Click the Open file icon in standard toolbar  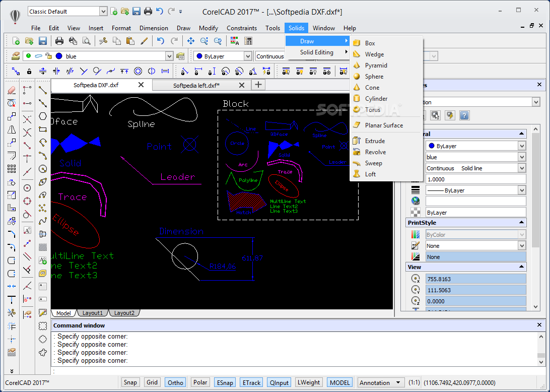[29, 41]
